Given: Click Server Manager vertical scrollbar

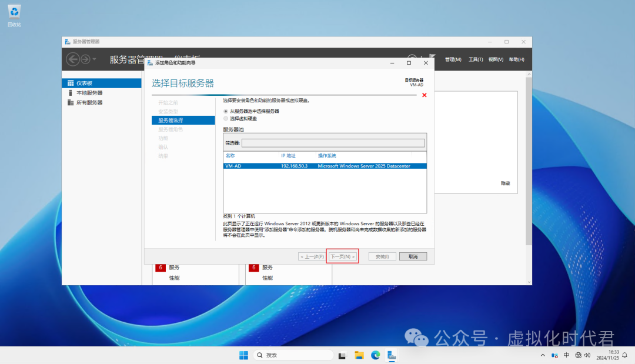Looking at the screenshot, I should click(x=529, y=162).
